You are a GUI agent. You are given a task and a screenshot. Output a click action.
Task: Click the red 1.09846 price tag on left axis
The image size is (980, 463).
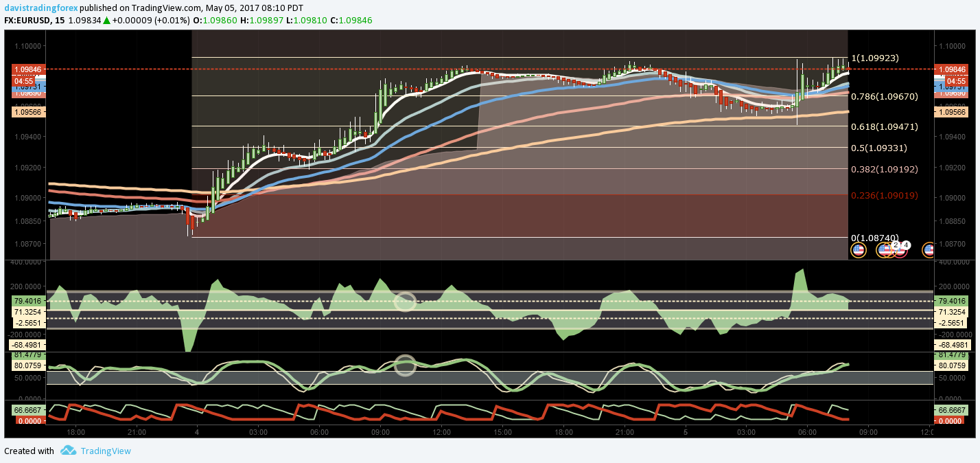29,69
